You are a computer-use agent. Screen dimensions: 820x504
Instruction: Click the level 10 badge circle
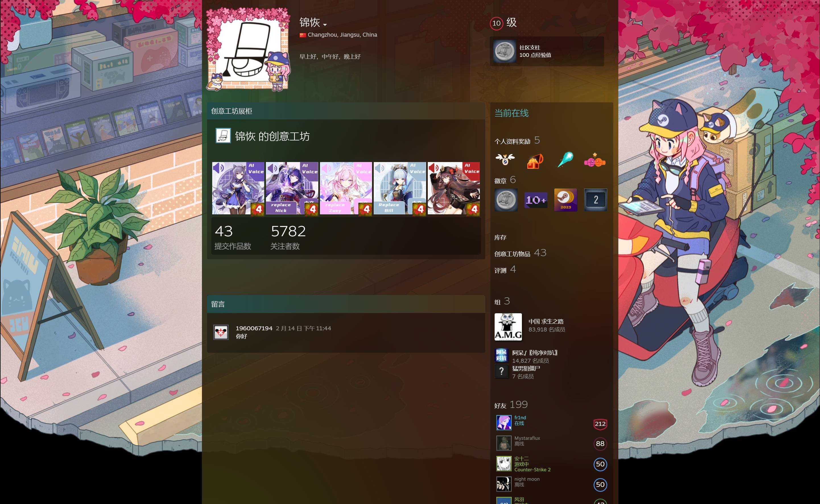click(496, 23)
